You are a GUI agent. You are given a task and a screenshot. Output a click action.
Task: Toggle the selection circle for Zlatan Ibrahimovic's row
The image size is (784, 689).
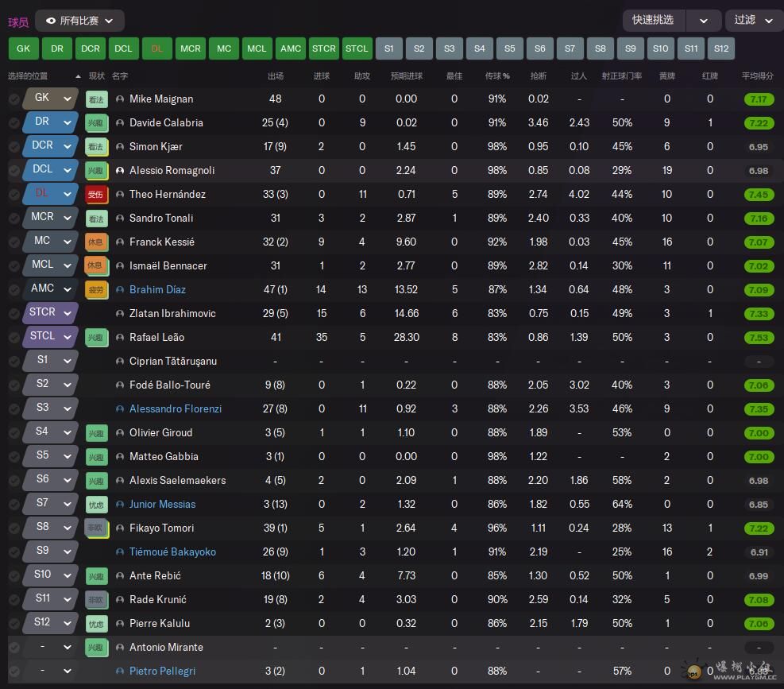point(14,314)
